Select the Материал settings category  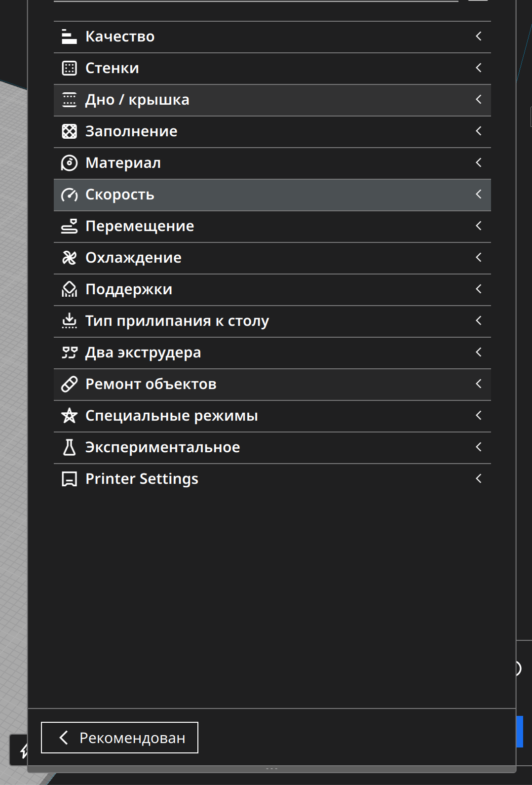coord(123,163)
